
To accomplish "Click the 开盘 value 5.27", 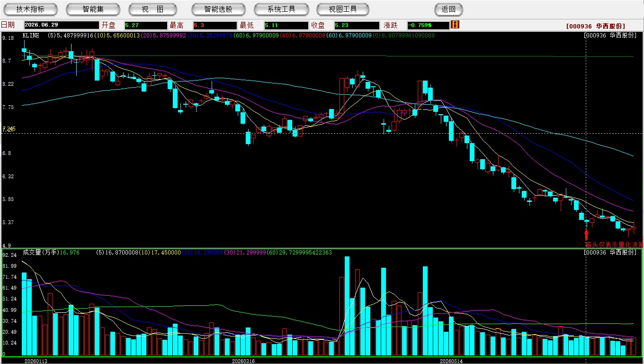I will pos(146,25).
